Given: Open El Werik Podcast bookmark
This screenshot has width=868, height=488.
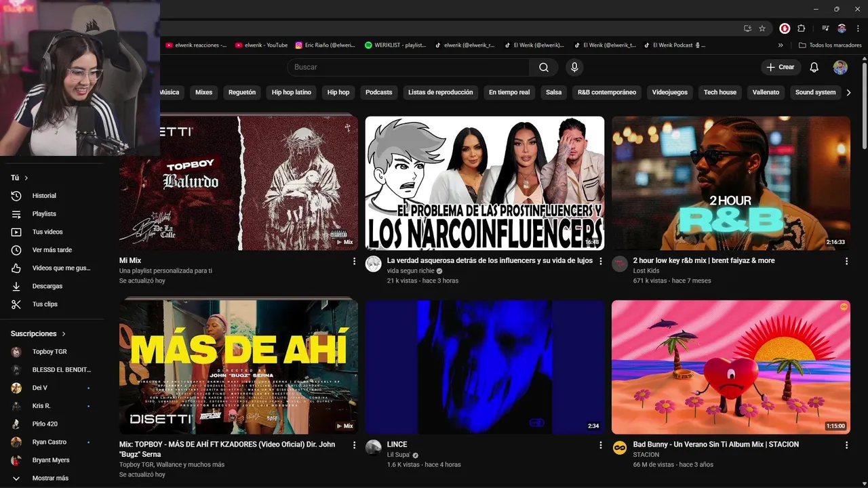Looking at the screenshot, I should tap(674, 45).
